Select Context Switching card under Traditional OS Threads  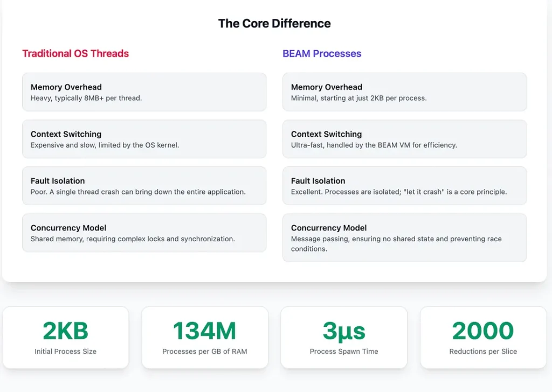click(x=144, y=139)
